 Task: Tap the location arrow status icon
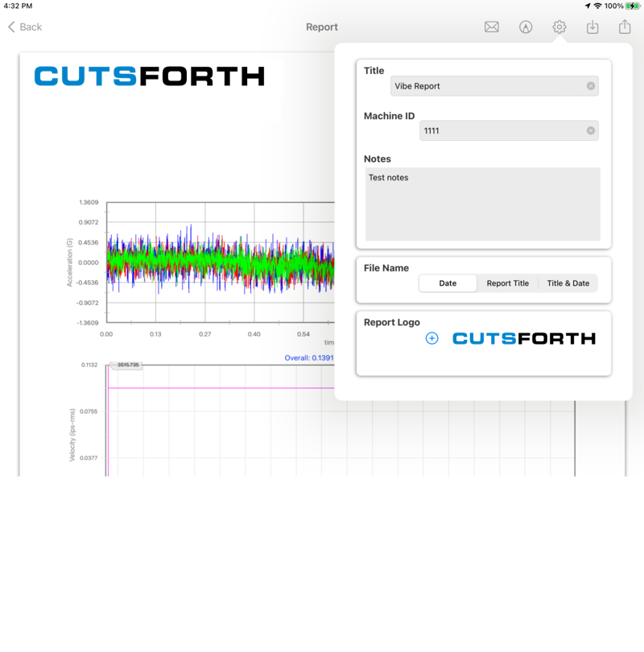(x=588, y=6)
